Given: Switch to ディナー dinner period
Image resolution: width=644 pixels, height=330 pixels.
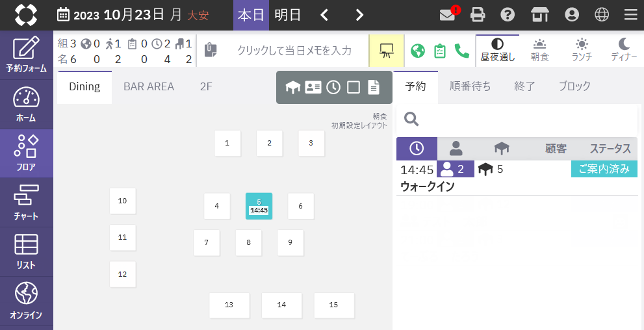Looking at the screenshot, I should [624, 50].
